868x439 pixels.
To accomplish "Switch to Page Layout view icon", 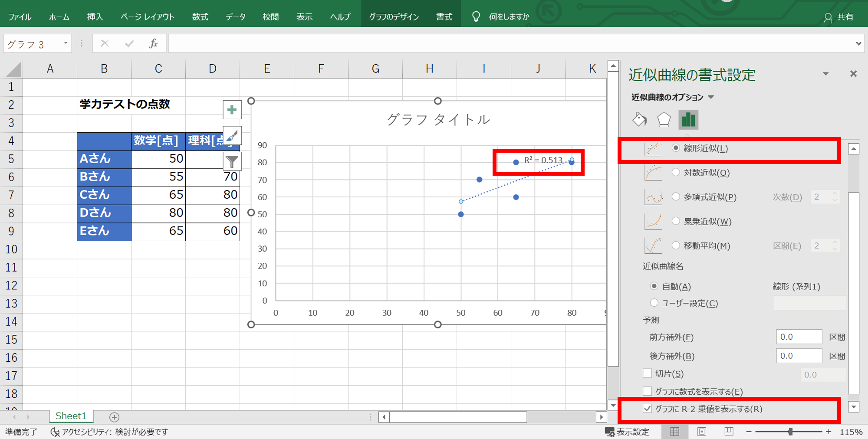I will click(702, 432).
